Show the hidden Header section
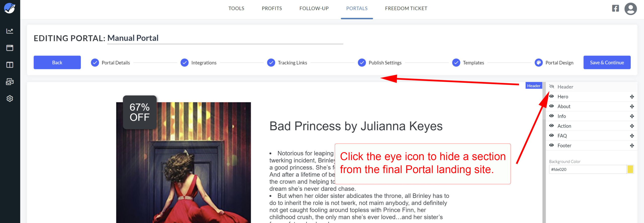Viewport: 644px width, 223px height. (552, 87)
